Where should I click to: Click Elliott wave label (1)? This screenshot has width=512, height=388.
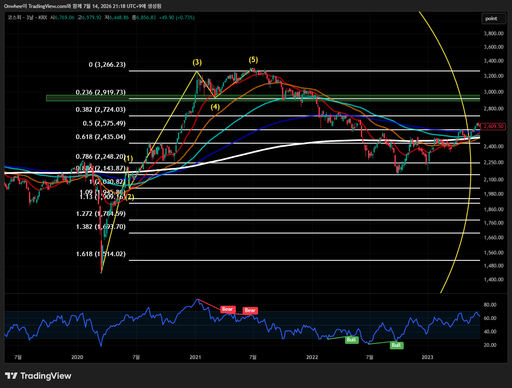coord(129,159)
